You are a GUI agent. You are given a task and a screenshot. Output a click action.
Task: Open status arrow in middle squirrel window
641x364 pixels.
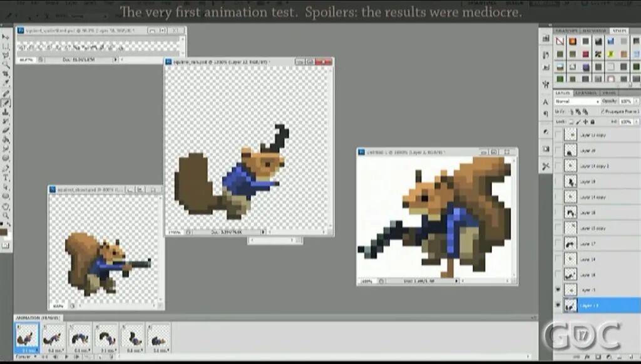tap(263, 232)
